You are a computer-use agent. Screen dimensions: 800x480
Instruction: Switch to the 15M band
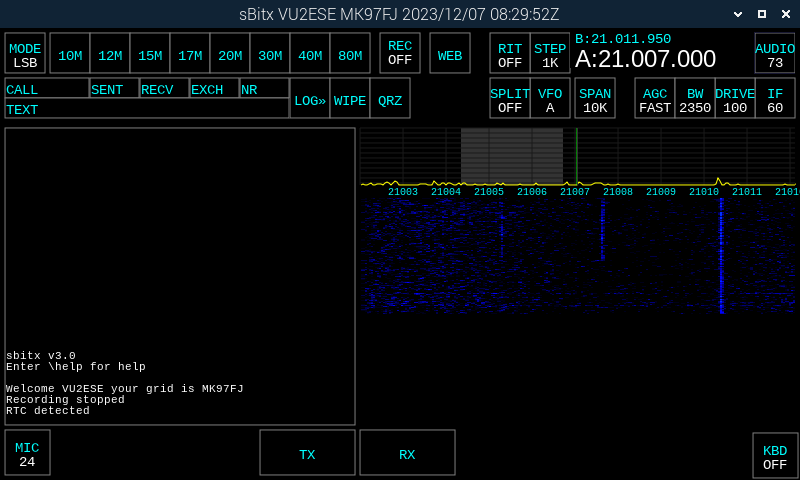pos(150,54)
